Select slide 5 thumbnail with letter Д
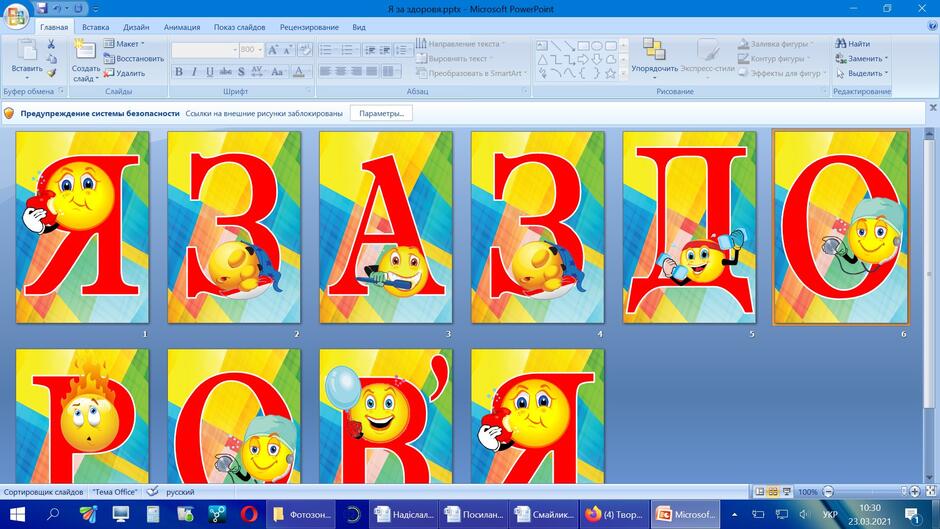Image resolution: width=940 pixels, height=529 pixels. [689, 227]
